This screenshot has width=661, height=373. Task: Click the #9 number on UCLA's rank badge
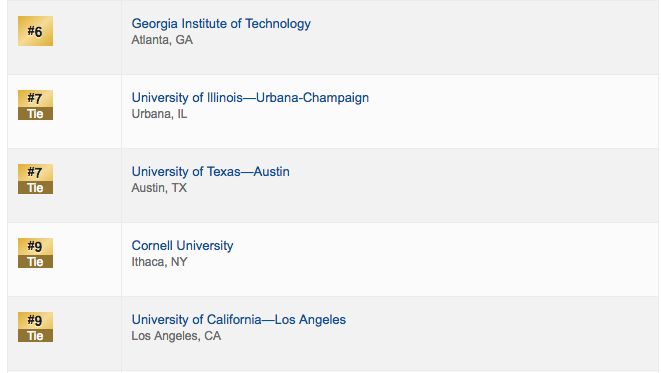[35, 320]
